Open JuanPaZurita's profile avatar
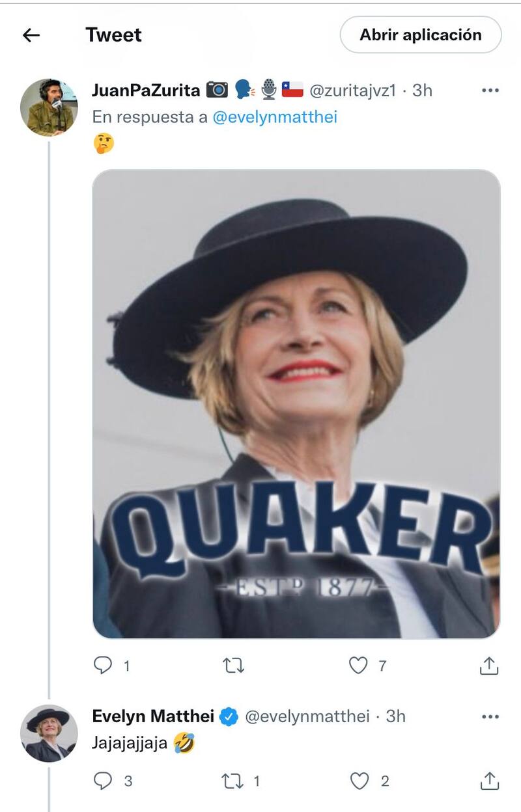This screenshot has height=812, width=521. [49, 107]
